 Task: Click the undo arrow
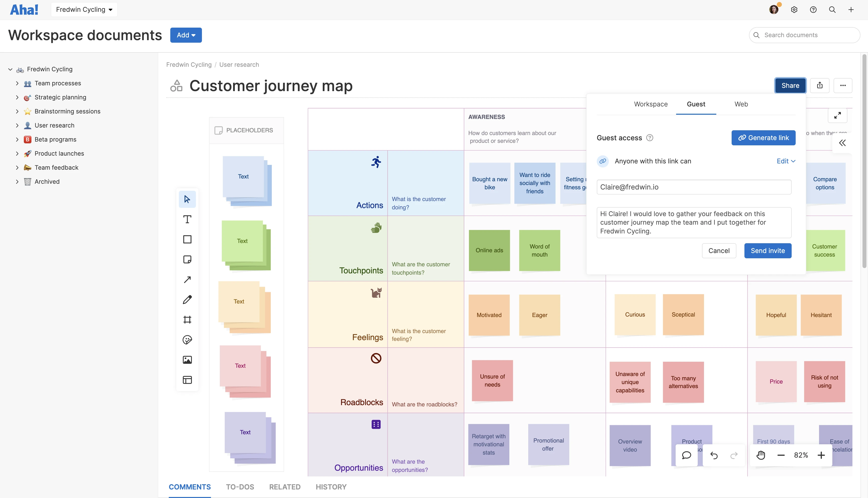click(714, 455)
